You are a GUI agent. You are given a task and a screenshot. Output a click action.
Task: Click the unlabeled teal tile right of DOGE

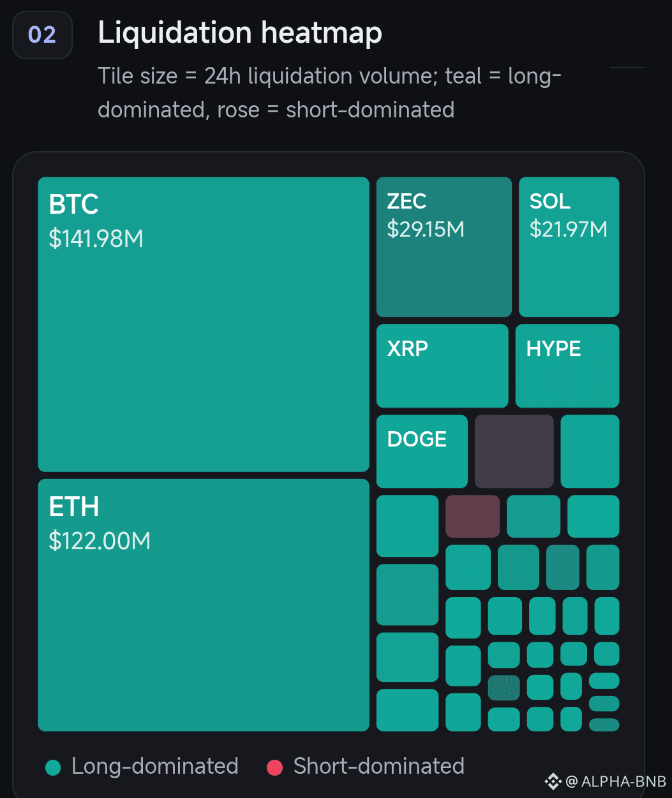[x=590, y=451]
